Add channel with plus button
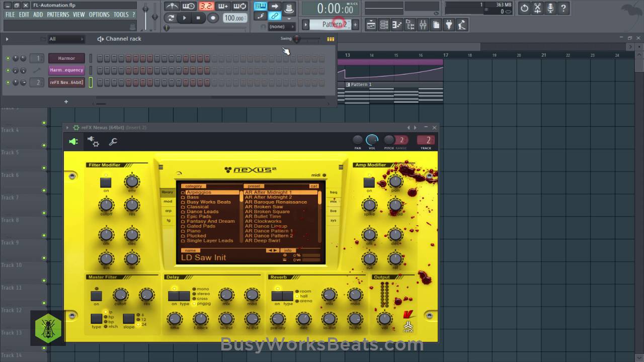Image resolution: width=644 pixels, height=362 pixels. (x=66, y=102)
